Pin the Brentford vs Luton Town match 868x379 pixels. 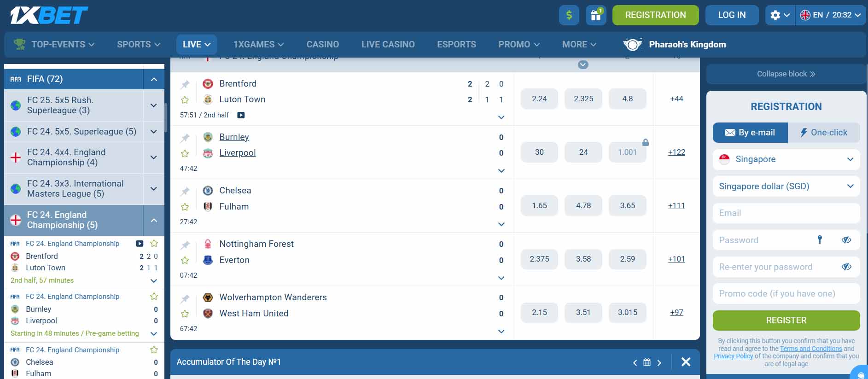click(x=185, y=84)
